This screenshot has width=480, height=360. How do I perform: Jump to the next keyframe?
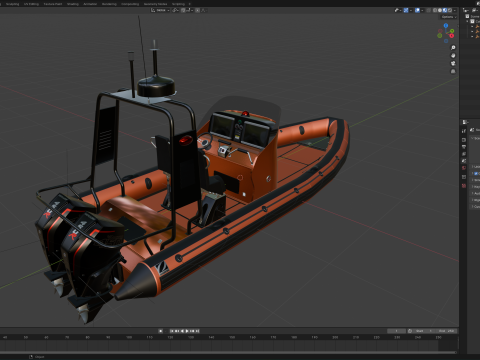pyautogui.click(x=192, y=331)
